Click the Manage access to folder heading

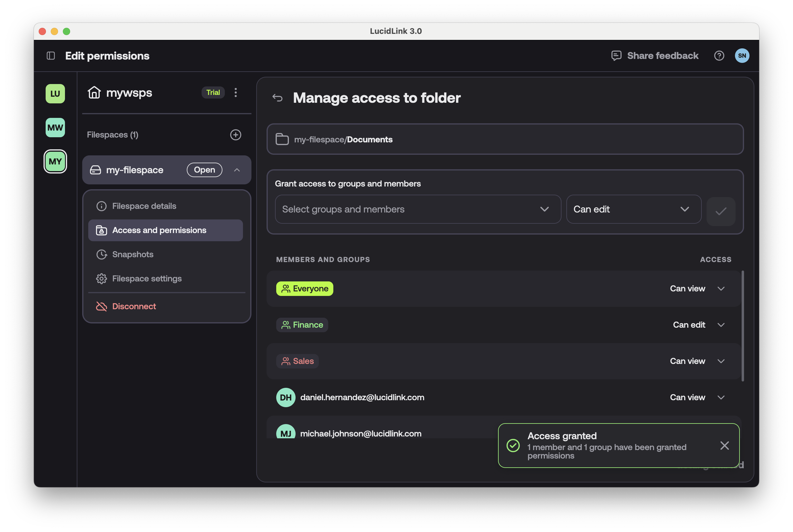tap(377, 98)
